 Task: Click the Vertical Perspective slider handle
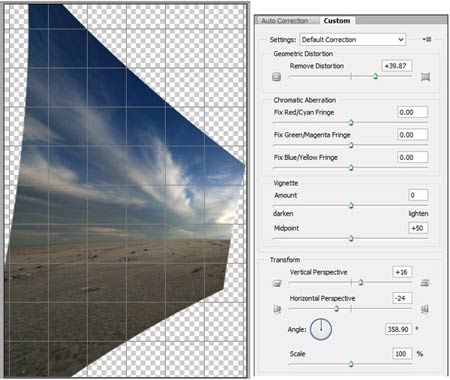pyautogui.click(x=361, y=283)
